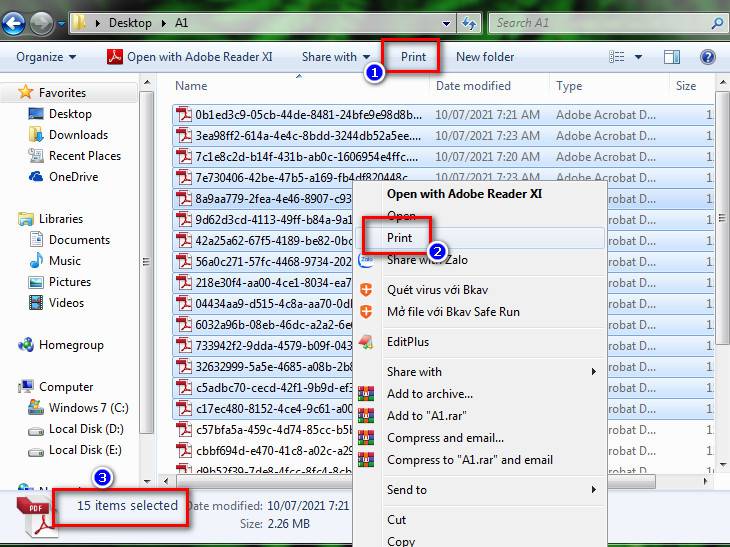
Task: Click the Forward navigation arrow
Action: (41, 23)
